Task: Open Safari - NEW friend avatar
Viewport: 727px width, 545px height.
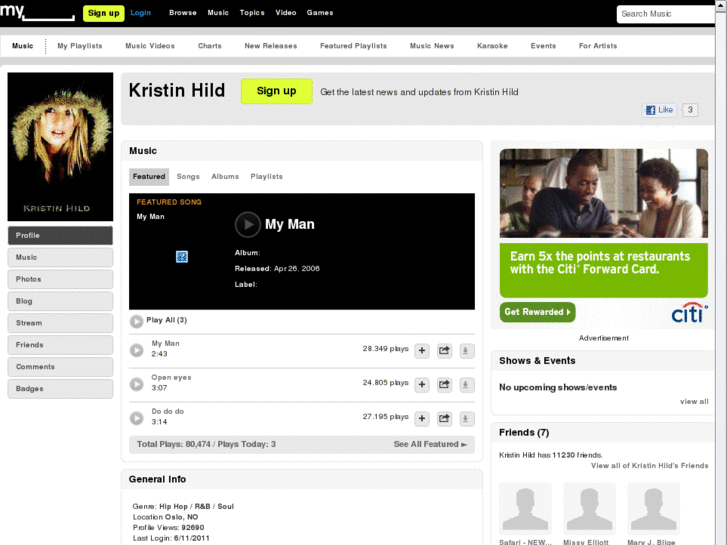Action: 525,509
